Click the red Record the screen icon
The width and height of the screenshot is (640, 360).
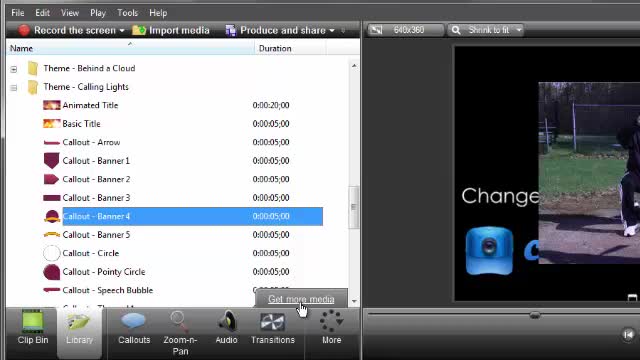point(24,30)
